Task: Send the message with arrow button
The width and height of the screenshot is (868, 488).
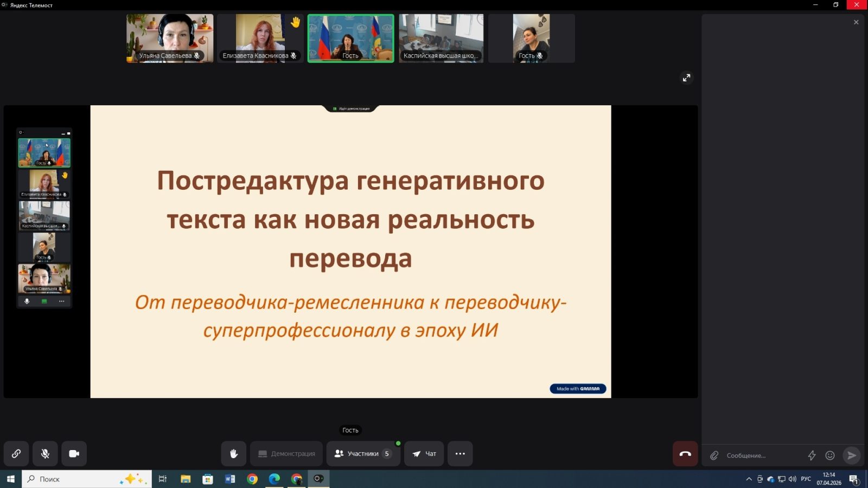Action: [x=851, y=455]
